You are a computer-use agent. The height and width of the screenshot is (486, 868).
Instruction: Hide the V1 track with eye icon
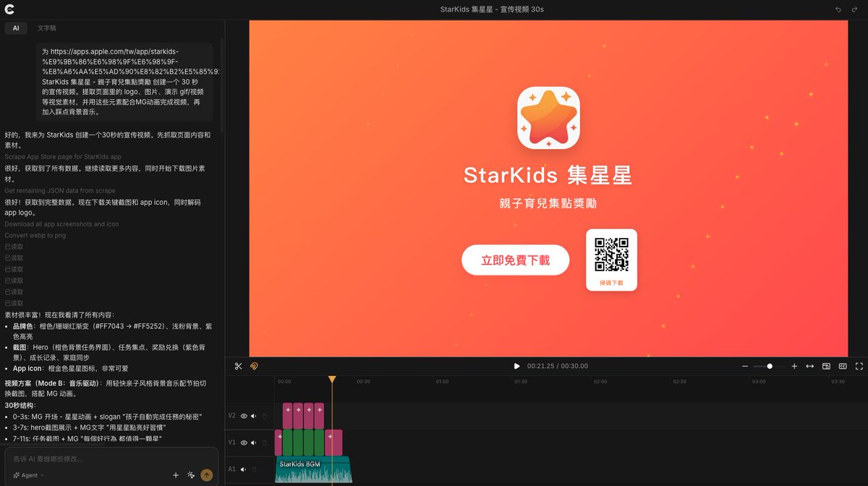pyautogui.click(x=244, y=443)
